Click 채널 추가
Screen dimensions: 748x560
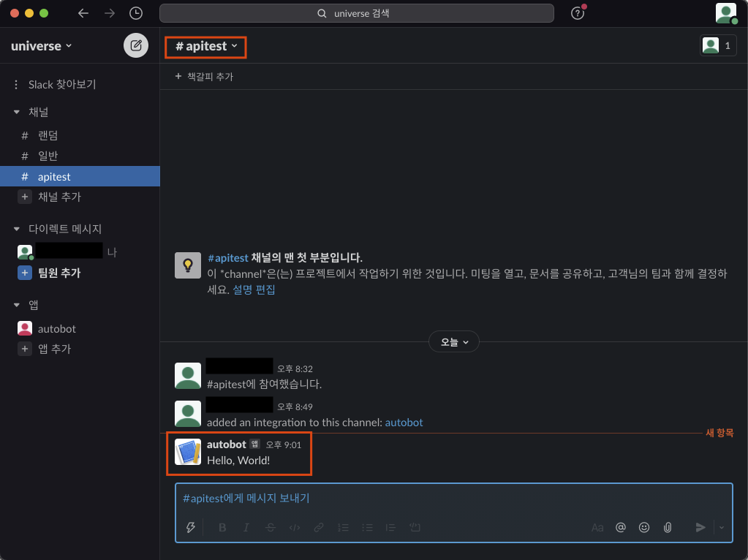click(60, 197)
